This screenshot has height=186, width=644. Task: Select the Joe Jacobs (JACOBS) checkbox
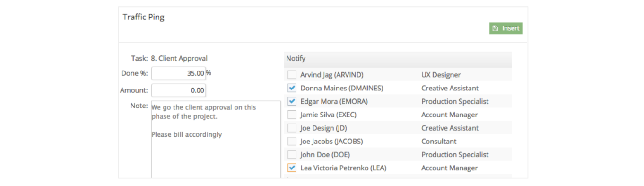click(292, 141)
